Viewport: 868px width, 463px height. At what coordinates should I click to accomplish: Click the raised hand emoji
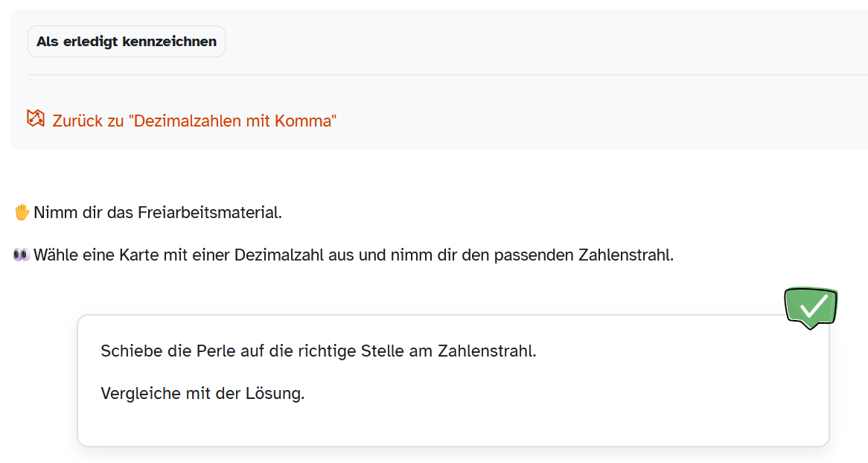click(22, 213)
